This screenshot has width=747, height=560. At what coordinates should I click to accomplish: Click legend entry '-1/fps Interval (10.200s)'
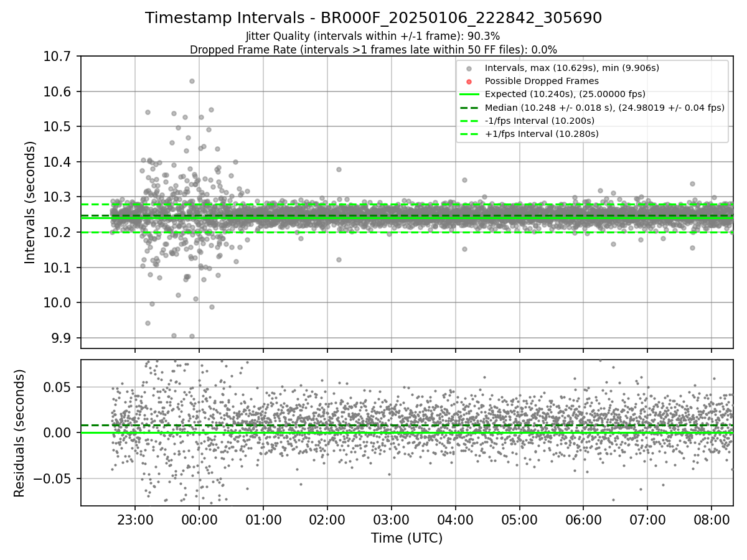(x=539, y=121)
